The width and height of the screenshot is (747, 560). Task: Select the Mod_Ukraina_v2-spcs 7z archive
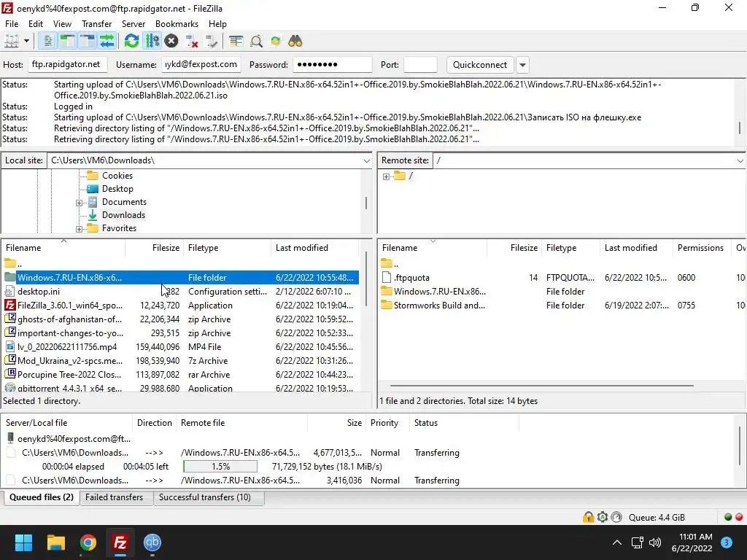coord(181,360)
